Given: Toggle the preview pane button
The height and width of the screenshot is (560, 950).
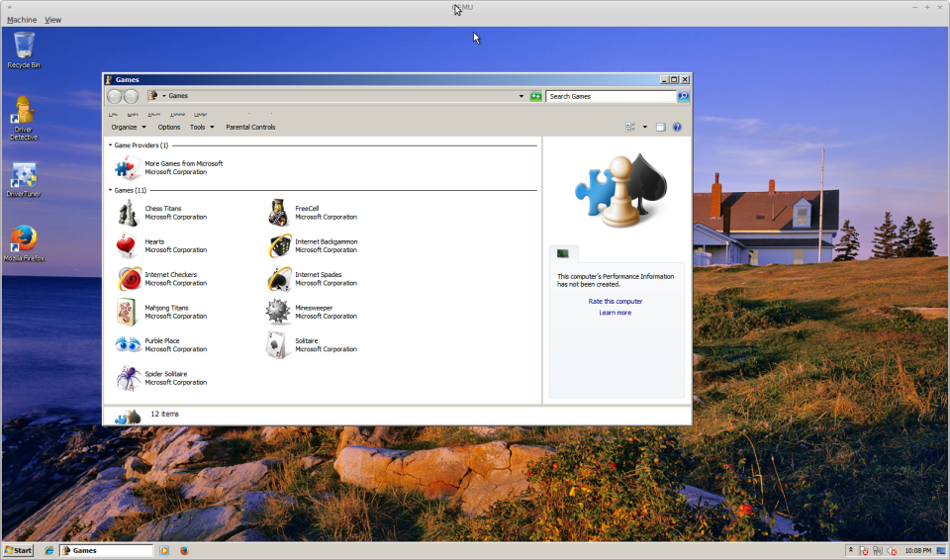Looking at the screenshot, I should [660, 128].
